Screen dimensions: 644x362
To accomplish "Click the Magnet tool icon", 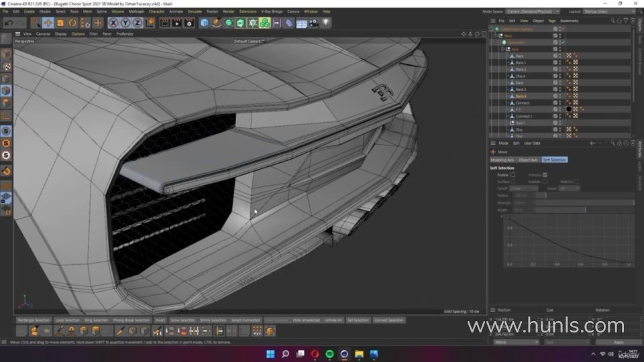I will click(x=72, y=330).
